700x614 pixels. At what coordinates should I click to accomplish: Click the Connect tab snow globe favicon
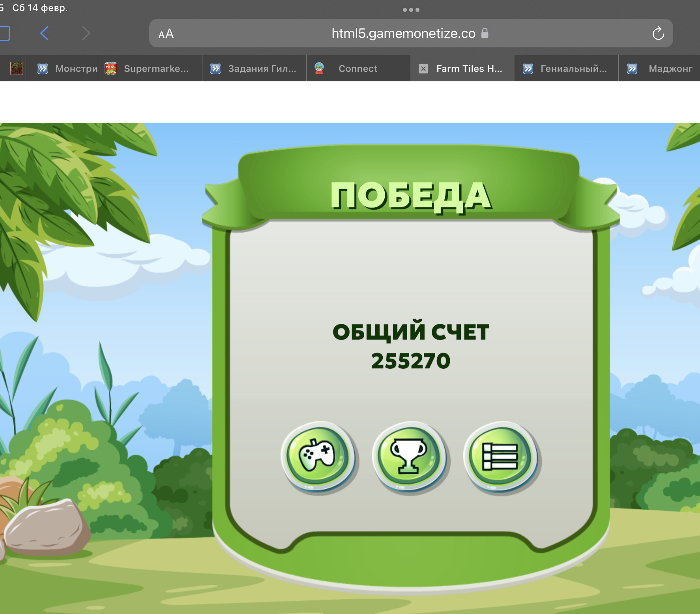pyautogui.click(x=319, y=68)
